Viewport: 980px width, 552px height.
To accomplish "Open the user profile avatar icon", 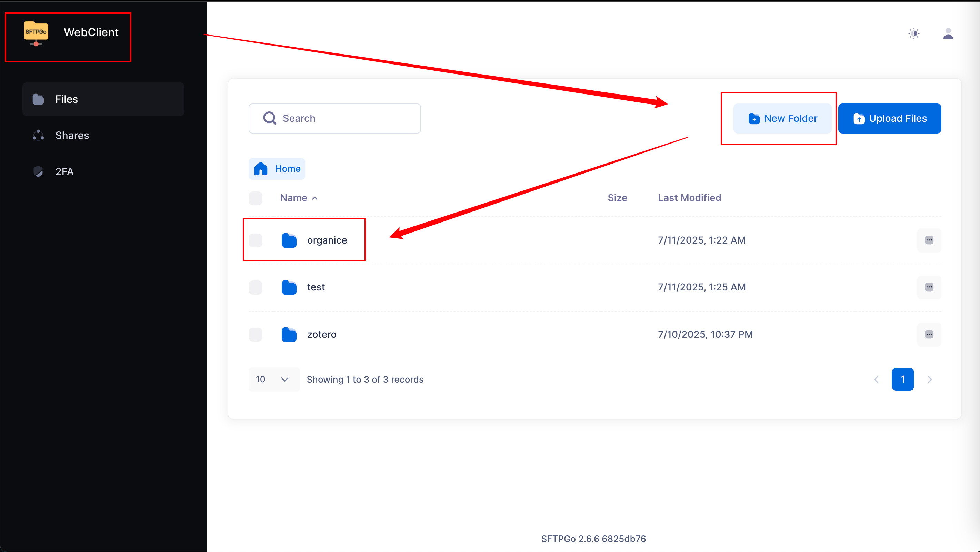I will click(x=948, y=33).
